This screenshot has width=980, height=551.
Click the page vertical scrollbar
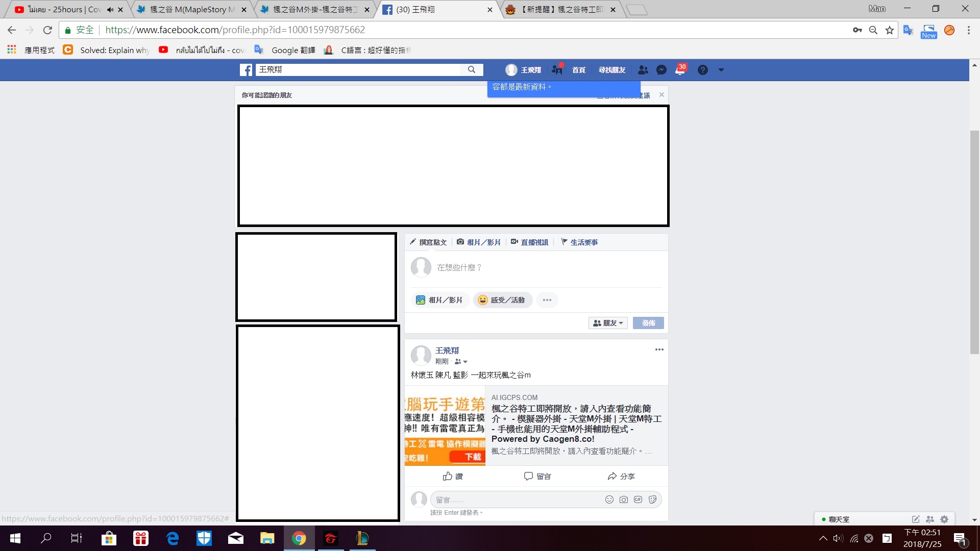(x=974, y=242)
